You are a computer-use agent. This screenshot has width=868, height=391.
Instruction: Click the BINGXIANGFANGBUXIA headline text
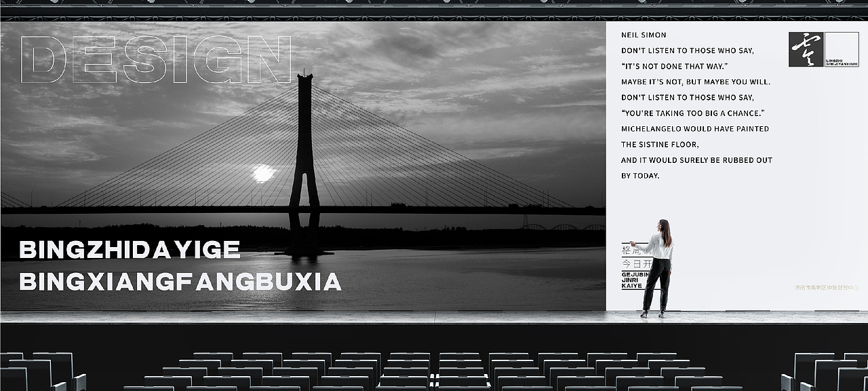(180, 282)
